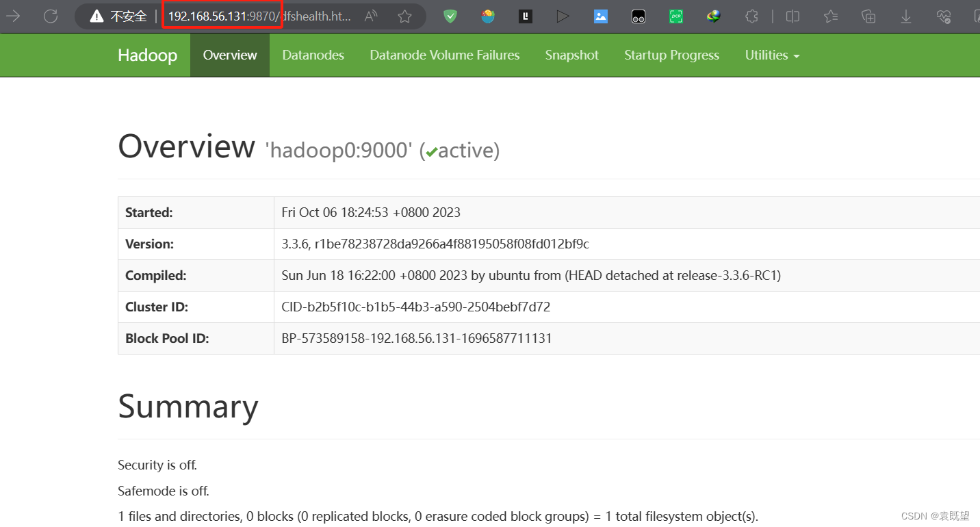Open the Extensions puzzle piece menu
The image size is (980, 527).
click(751, 16)
